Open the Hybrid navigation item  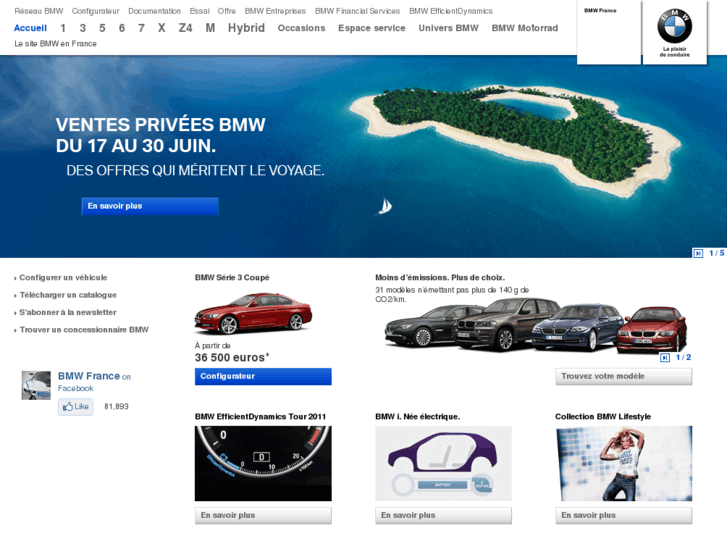[246, 28]
